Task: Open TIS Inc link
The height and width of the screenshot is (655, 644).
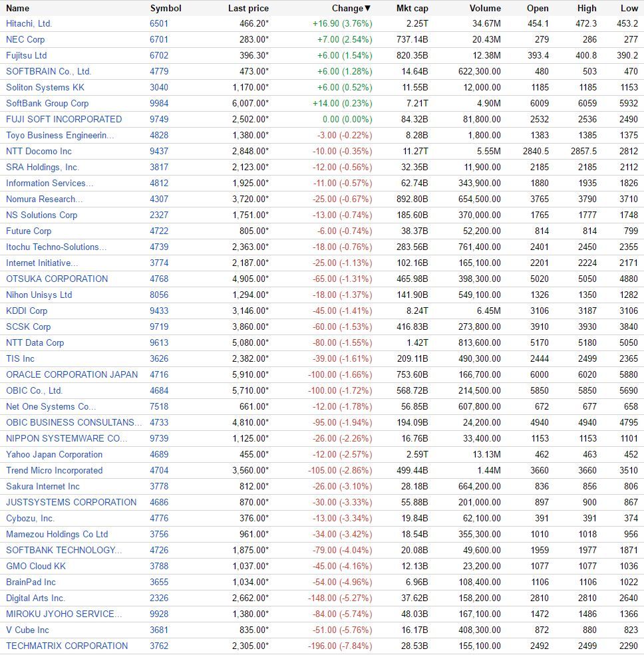Action: pos(20,359)
